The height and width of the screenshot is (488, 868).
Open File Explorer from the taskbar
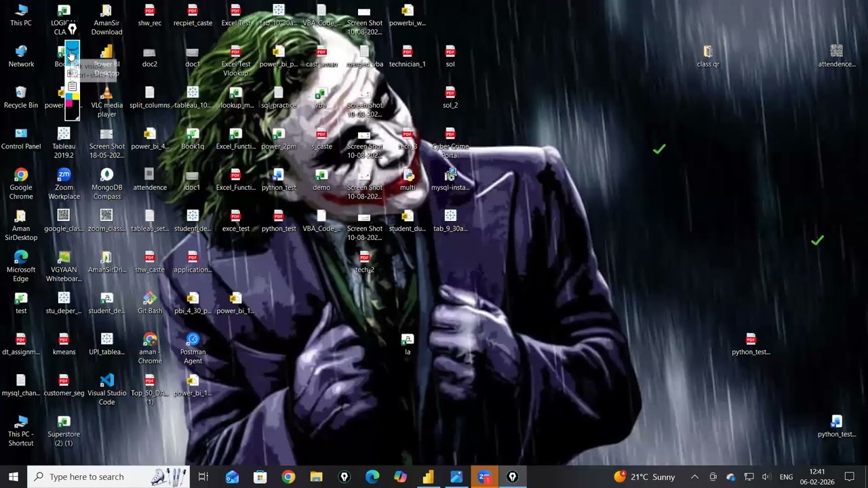[316, 476]
